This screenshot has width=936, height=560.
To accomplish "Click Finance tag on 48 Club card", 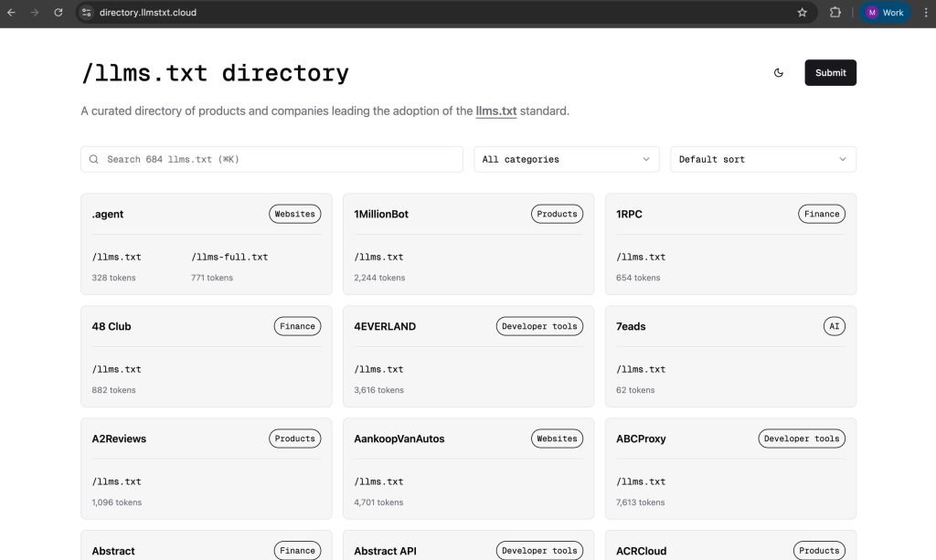I will (x=297, y=326).
